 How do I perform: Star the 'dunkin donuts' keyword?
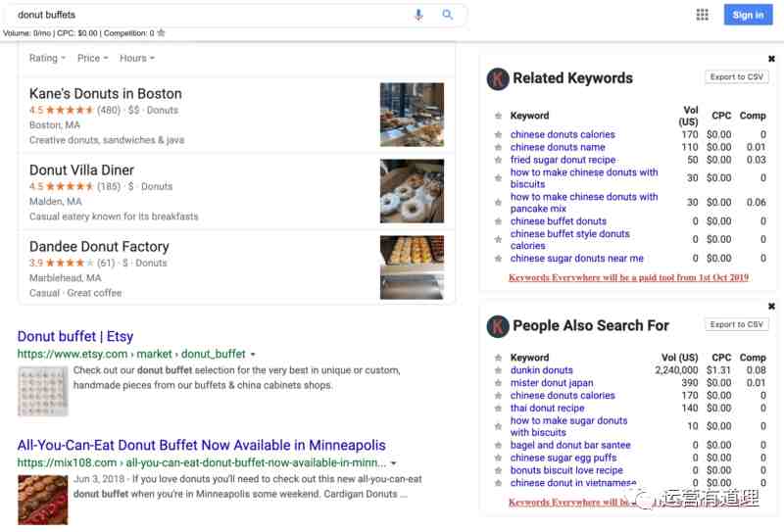pos(498,370)
